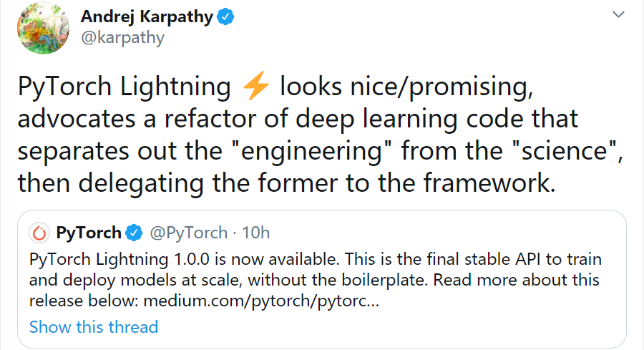The image size is (644, 350).
Task: Open Andrej Karpathy's profile picture
Action: pos(43,29)
